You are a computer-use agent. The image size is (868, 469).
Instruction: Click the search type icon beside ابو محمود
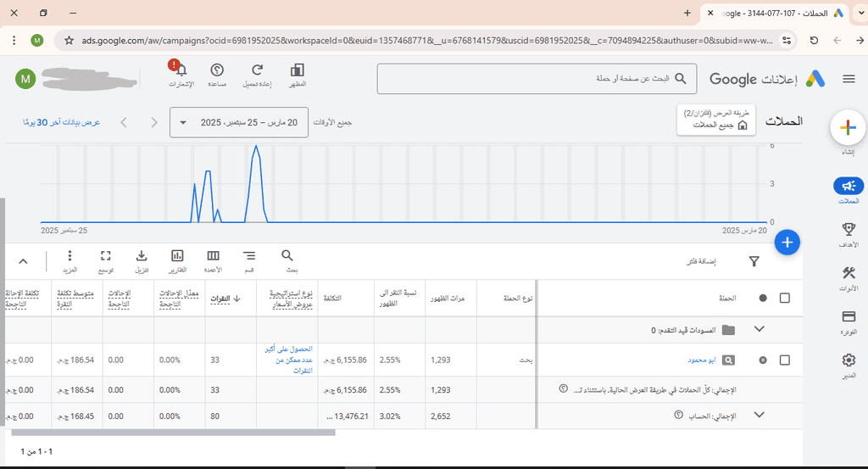tap(728, 360)
